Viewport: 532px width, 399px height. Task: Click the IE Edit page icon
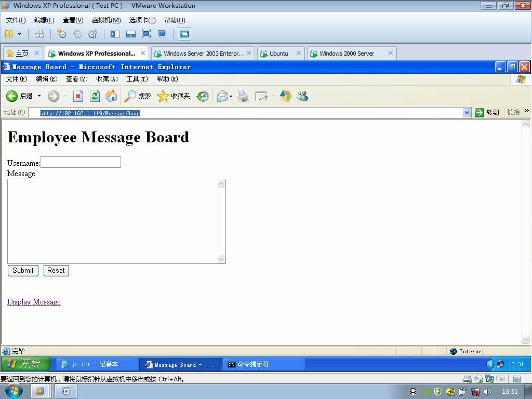coord(261,96)
